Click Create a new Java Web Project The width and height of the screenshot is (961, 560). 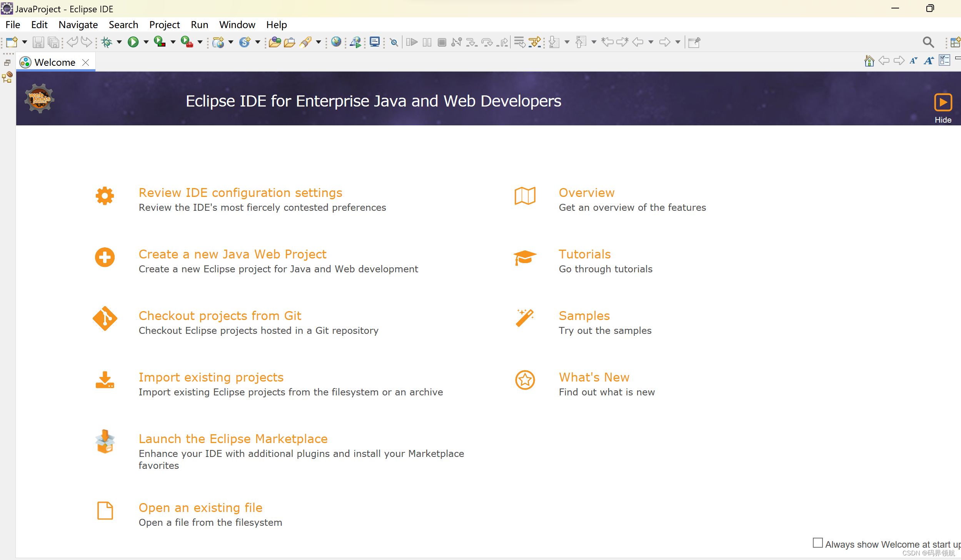click(232, 254)
